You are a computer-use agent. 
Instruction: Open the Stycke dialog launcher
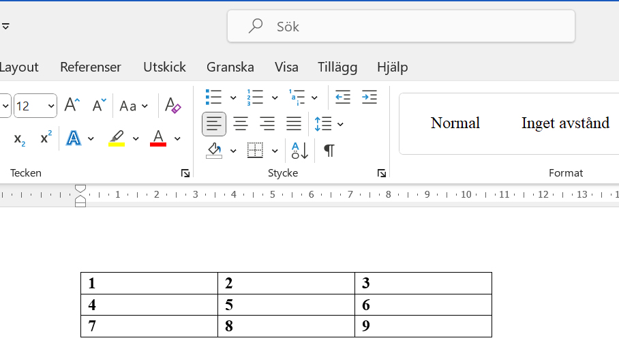(x=381, y=173)
